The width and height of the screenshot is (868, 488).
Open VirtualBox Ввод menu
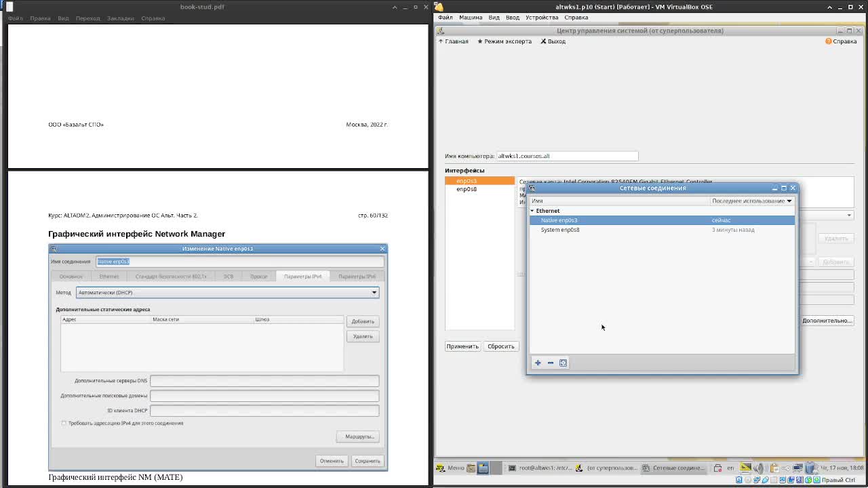coord(513,18)
